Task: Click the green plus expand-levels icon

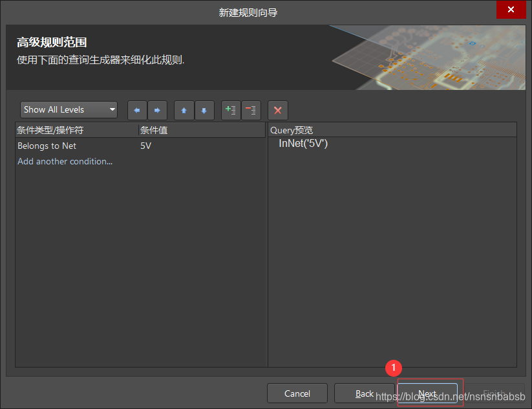Action: (231, 110)
